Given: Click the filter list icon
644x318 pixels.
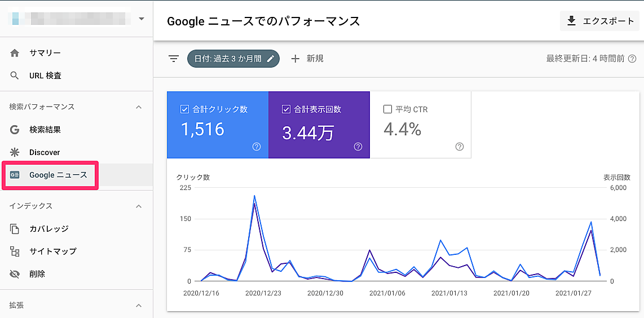Looking at the screenshot, I should [174, 59].
